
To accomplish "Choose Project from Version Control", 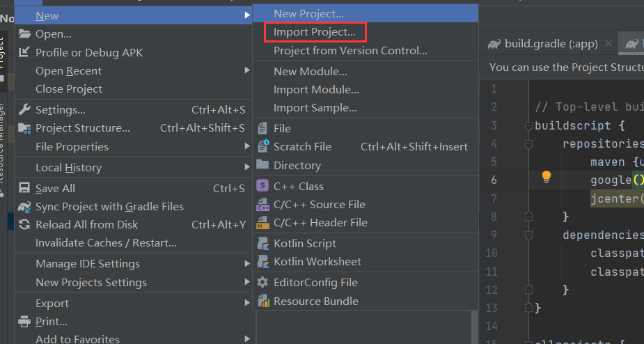I will [x=350, y=51].
